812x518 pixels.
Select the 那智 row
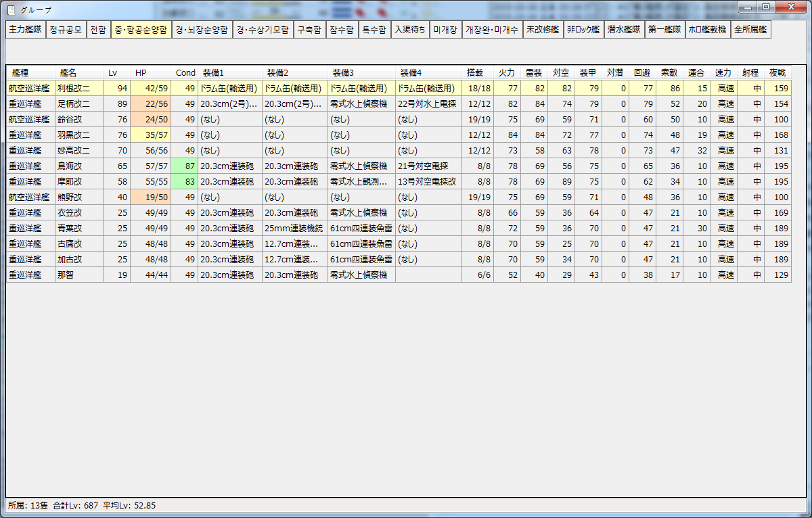click(x=78, y=275)
